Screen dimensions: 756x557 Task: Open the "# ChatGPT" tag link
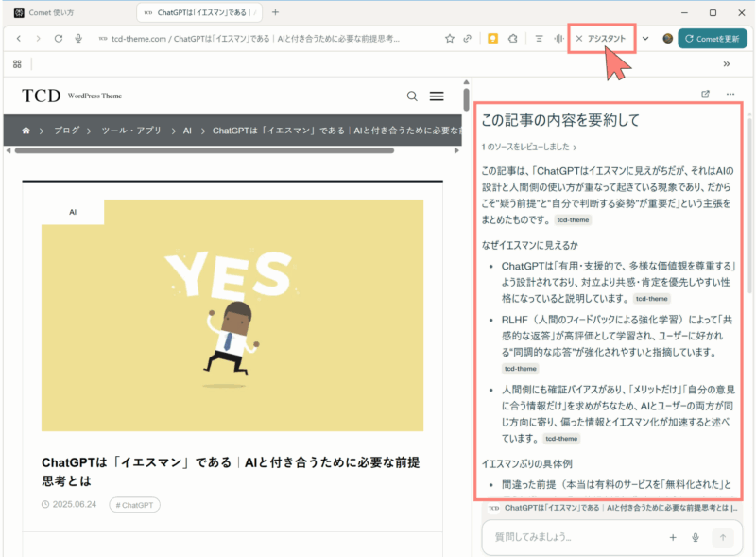point(134,505)
